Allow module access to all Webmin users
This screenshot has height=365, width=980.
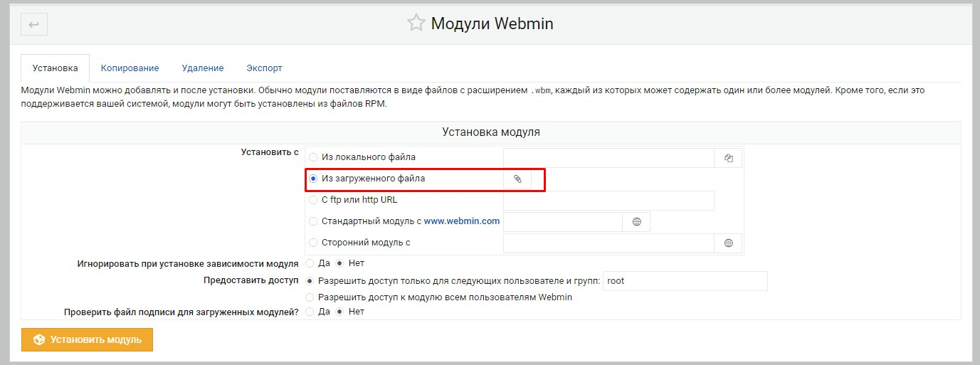(310, 297)
